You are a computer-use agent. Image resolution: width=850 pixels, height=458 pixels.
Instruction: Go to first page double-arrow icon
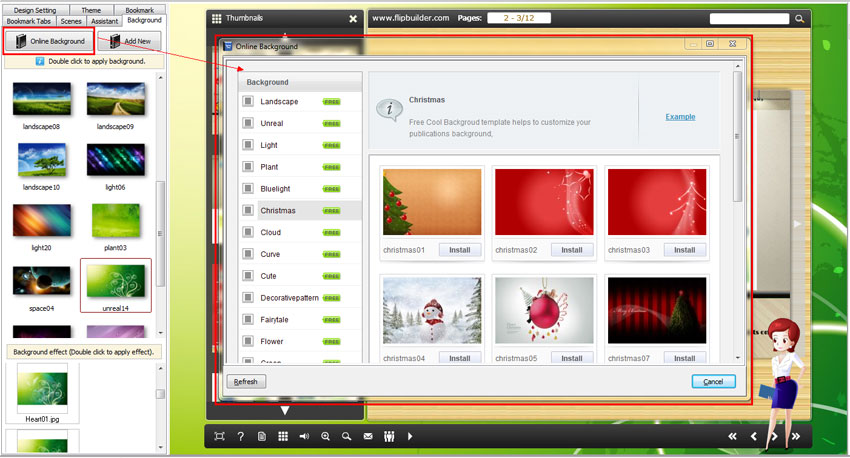click(x=732, y=436)
